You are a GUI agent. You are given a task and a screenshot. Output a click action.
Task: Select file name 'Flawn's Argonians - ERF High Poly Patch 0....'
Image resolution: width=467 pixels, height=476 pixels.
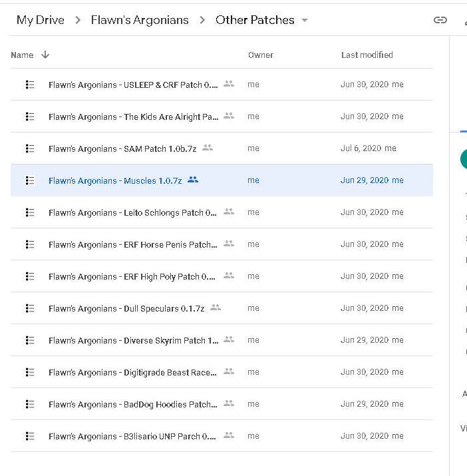tap(132, 276)
